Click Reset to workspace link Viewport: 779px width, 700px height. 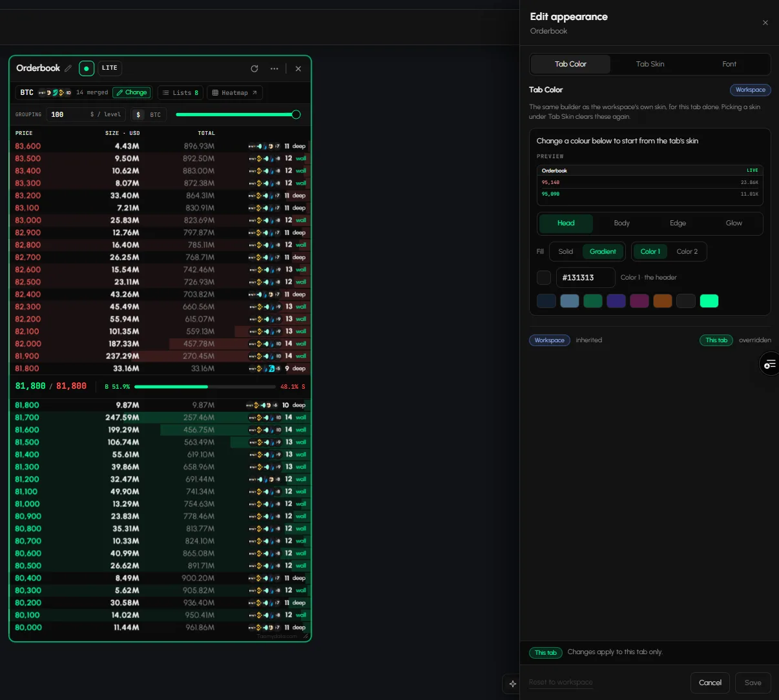561,682
